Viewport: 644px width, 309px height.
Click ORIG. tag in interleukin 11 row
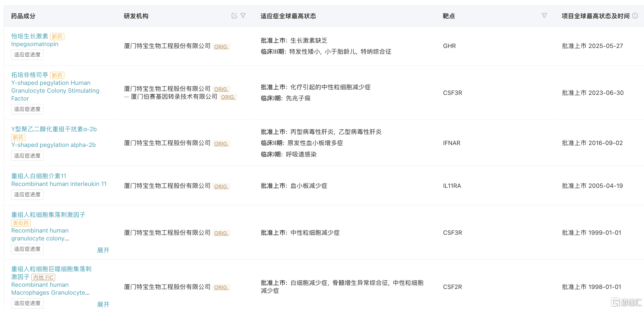coord(221,186)
